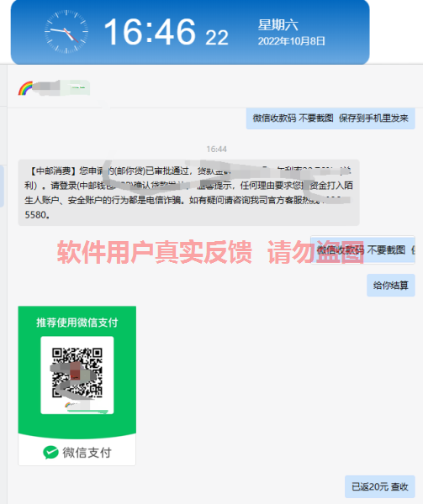Screen dimensions: 423x504
Task: Click the green WeChat Pay checkmark logo
Action: (x=50, y=452)
